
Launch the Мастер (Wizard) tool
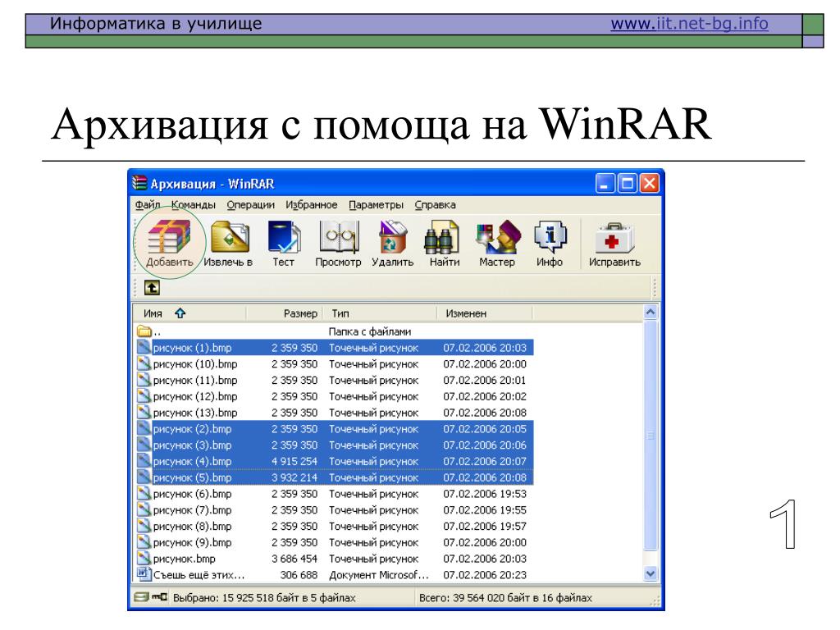[x=497, y=244]
